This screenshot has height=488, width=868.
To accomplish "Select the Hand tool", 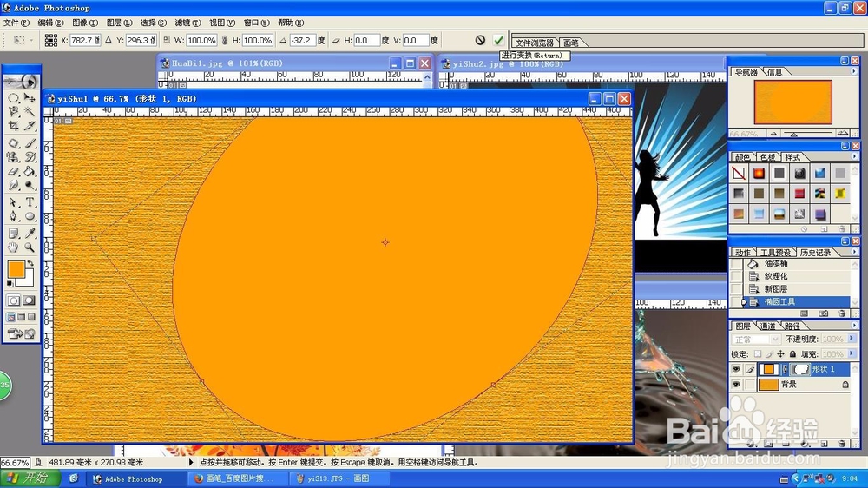I will pyautogui.click(x=13, y=247).
